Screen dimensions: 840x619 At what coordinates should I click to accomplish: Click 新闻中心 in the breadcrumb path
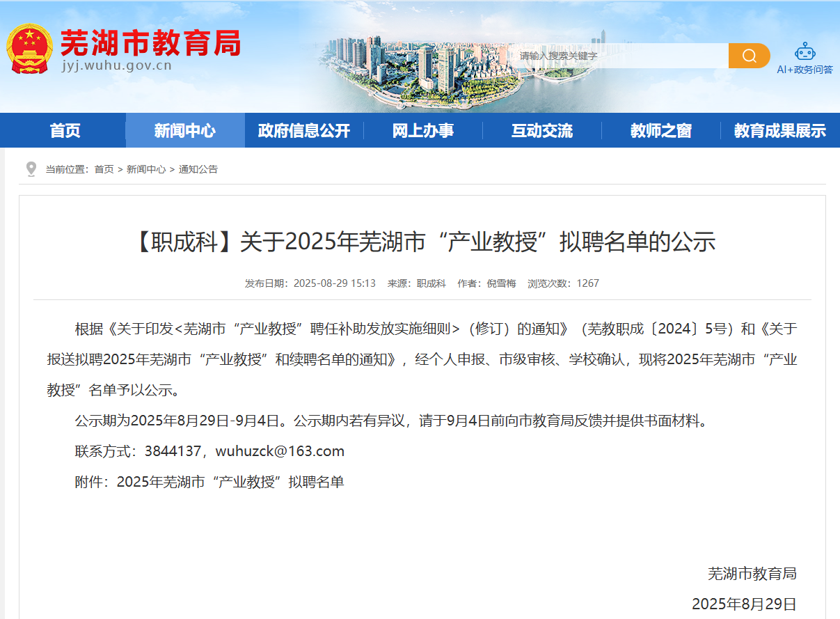(x=146, y=169)
